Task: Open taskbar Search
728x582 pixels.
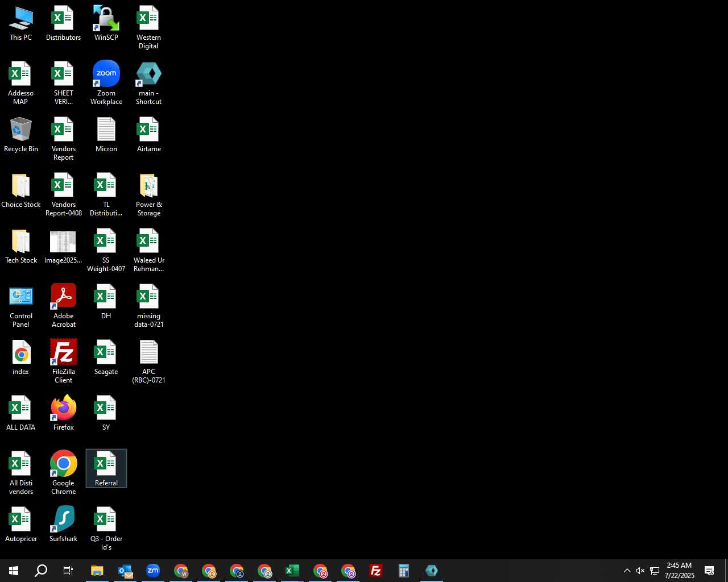Action: pos(41,571)
